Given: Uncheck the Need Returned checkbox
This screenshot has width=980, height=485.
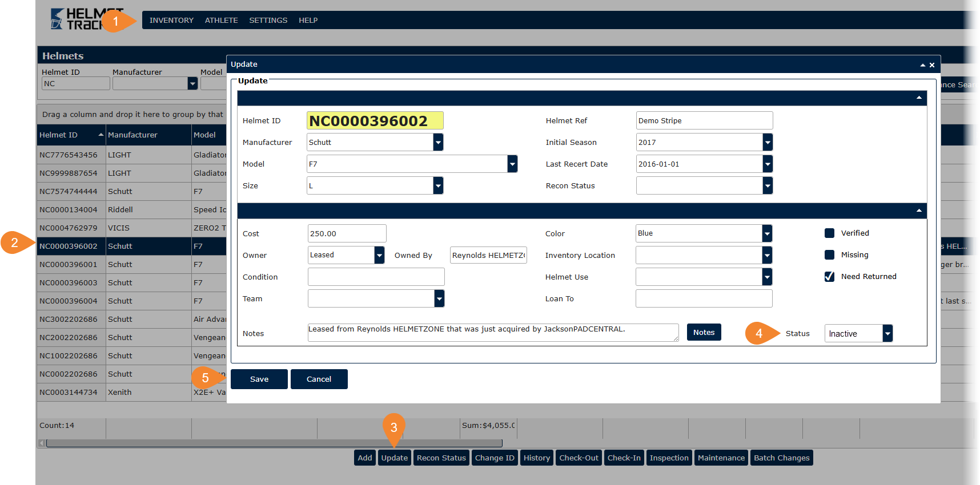Looking at the screenshot, I should [829, 276].
